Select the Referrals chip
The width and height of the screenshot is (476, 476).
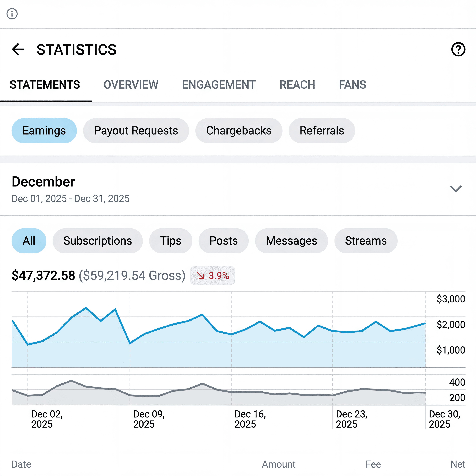click(x=322, y=131)
